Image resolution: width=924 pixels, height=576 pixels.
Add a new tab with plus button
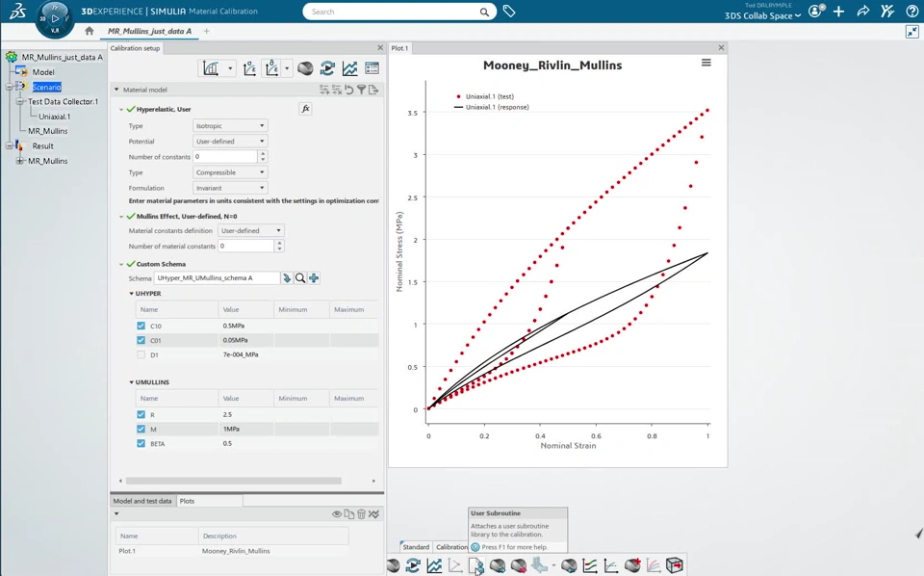coord(206,31)
